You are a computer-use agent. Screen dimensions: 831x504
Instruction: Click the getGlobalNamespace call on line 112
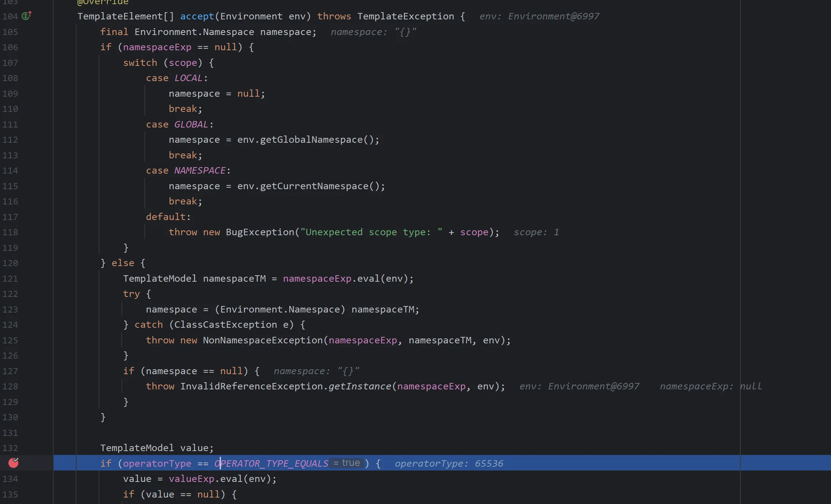311,140
